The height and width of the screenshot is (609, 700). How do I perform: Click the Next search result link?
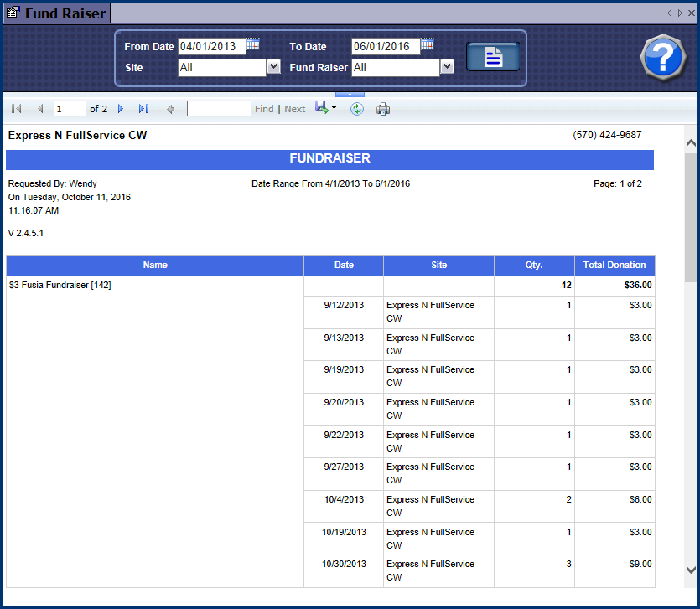point(294,109)
